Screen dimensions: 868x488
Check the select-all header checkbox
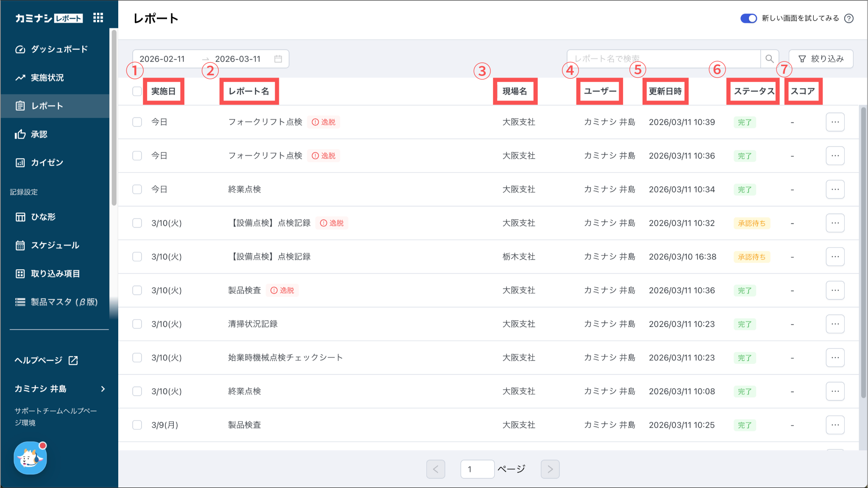click(137, 91)
